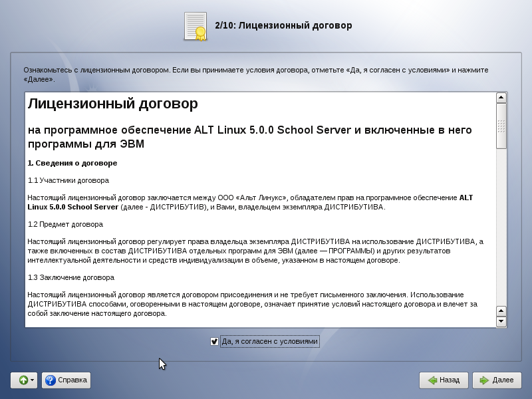This screenshot has height=399, width=532.
Task: Toggle the license agreement checkbox box
Action: tap(214, 342)
